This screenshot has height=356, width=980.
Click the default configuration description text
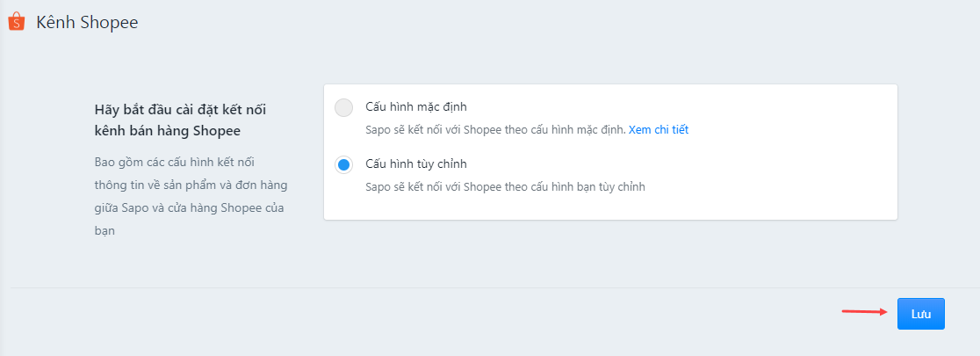[x=495, y=130]
